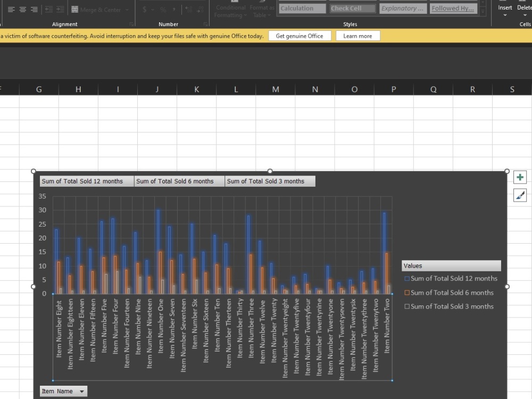
Task: Click the blue bar for Item Number Three
Action: (x=248, y=254)
